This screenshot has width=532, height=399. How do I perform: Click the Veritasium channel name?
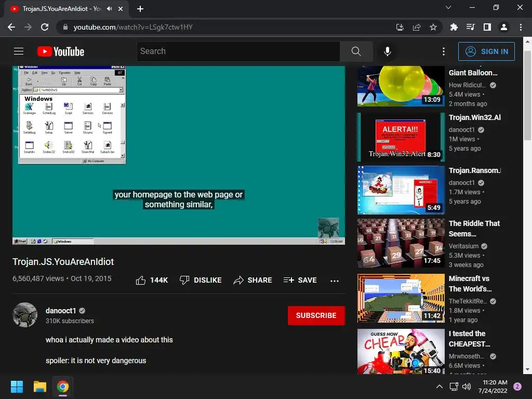click(x=463, y=246)
